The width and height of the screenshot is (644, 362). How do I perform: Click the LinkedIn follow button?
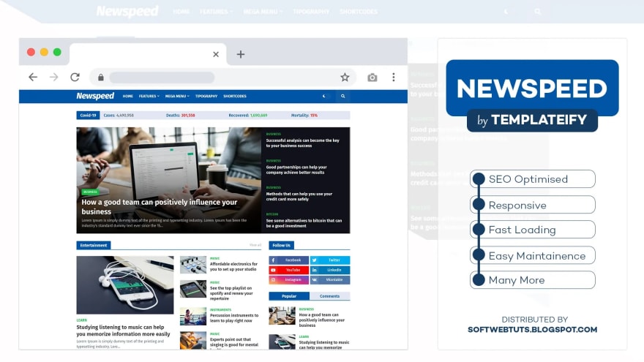[x=330, y=270]
